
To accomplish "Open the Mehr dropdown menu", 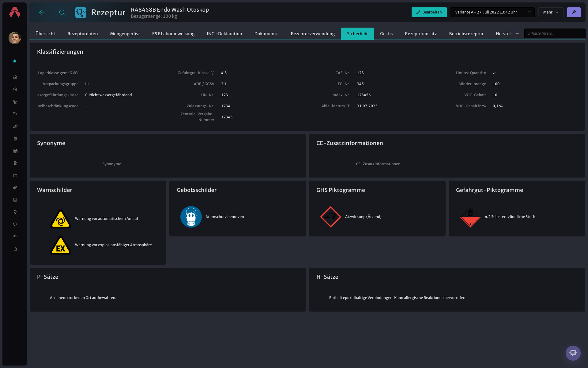I will tap(551, 12).
